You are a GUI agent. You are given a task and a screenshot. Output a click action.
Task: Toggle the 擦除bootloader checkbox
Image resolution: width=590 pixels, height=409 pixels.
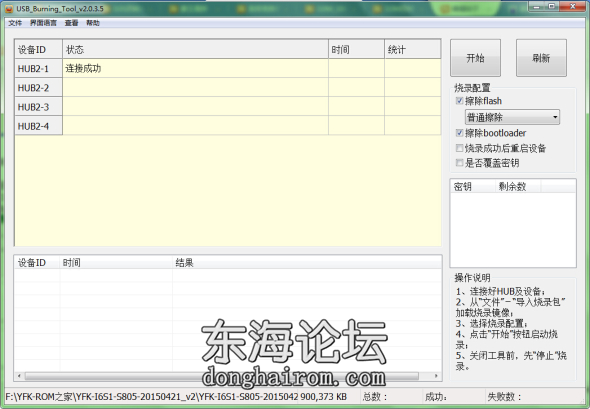[x=459, y=133]
